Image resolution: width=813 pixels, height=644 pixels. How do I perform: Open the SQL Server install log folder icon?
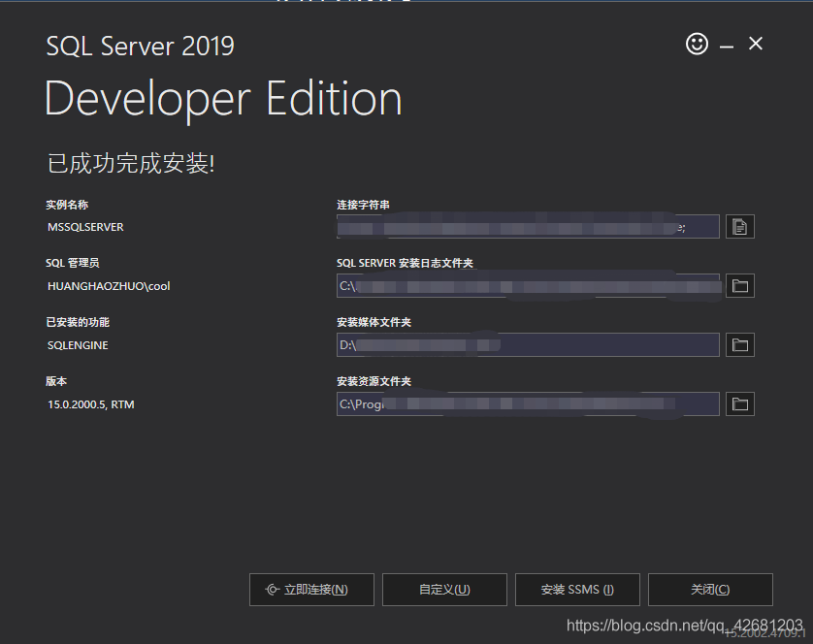[x=740, y=286]
